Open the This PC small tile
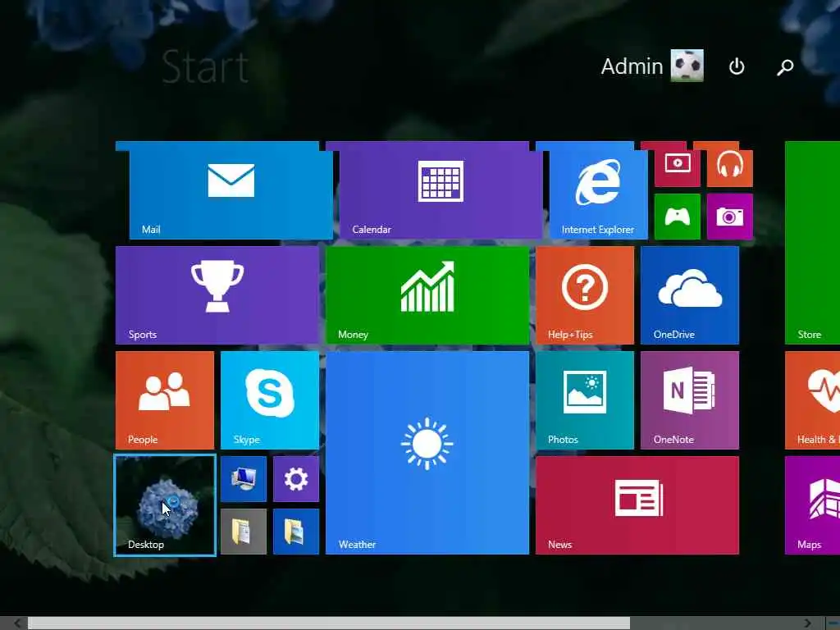 pyautogui.click(x=243, y=479)
